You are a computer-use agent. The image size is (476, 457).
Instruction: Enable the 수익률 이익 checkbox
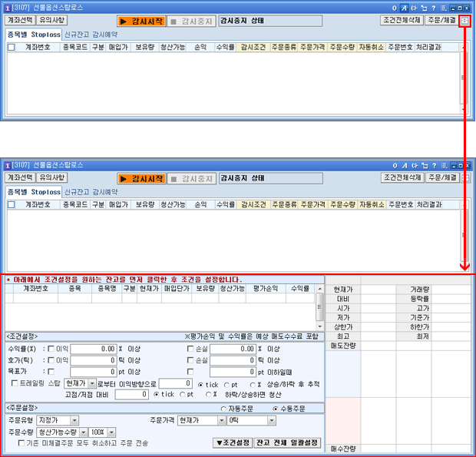(x=51, y=349)
